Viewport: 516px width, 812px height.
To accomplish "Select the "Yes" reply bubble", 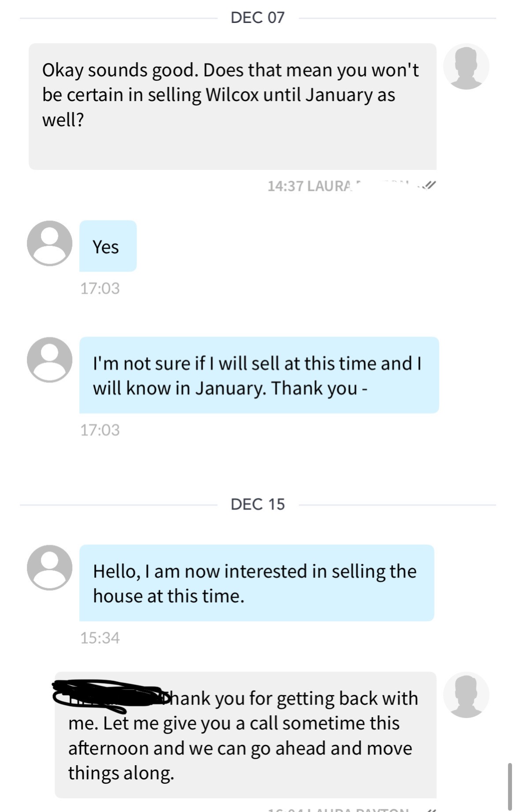I will (108, 246).
